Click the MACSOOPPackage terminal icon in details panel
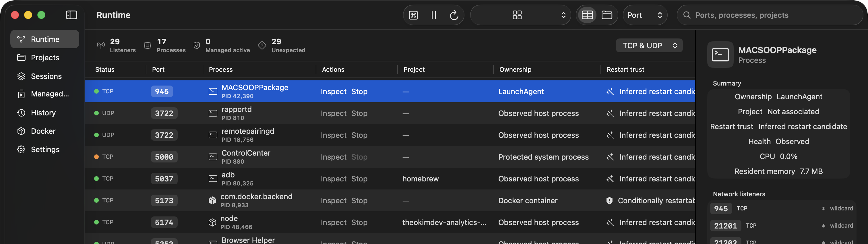Viewport: 868px width, 244px height. (x=720, y=55)
